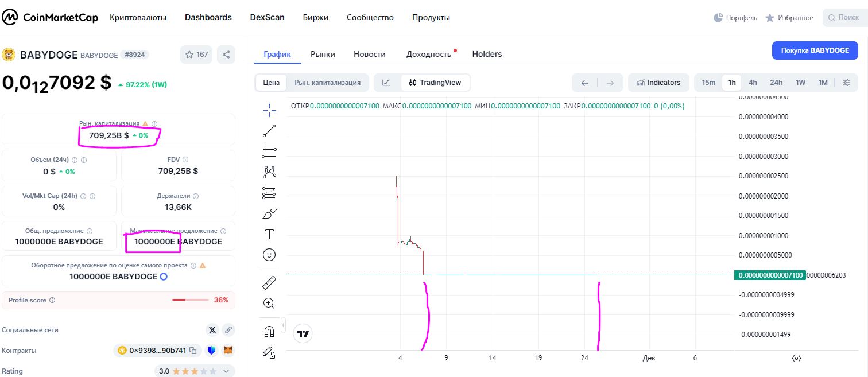Click the Поиск search field

pos(845,18)
